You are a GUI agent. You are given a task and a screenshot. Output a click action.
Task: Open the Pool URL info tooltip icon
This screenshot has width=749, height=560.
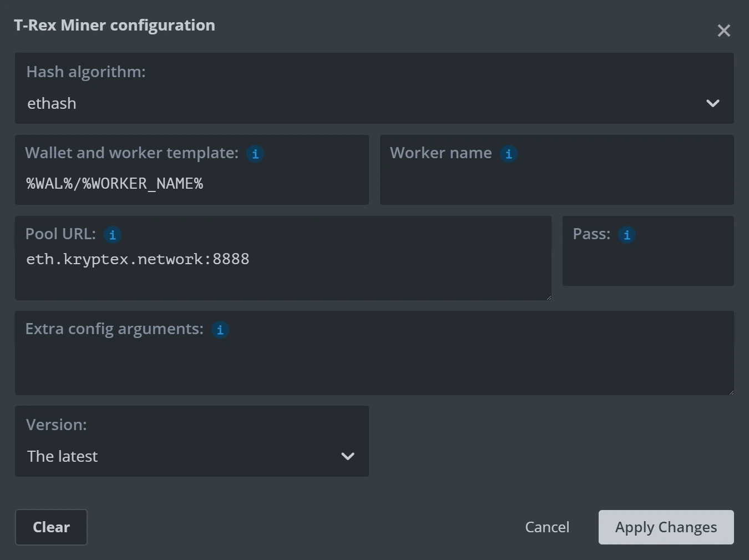tap(113, 235)
